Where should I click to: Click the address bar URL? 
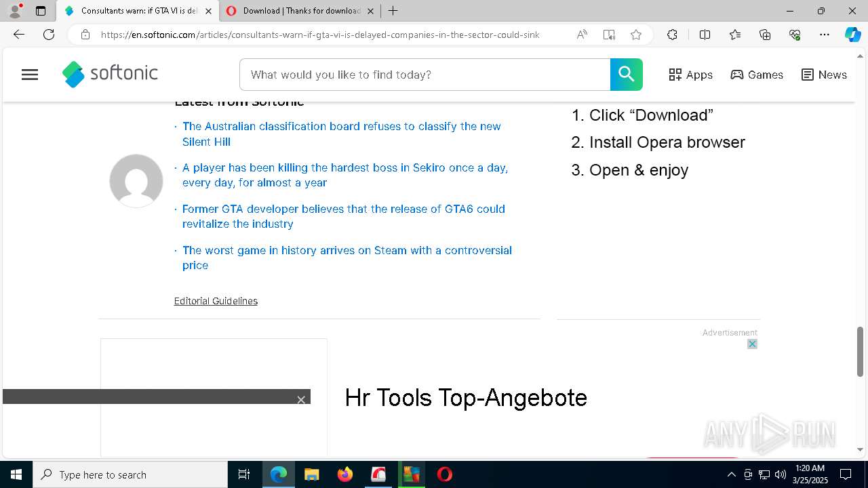[320, 35]
